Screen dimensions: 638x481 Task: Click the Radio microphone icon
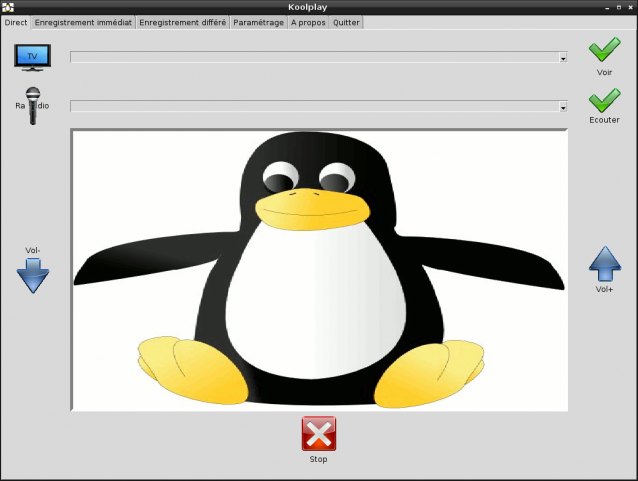tap(33, 106)
